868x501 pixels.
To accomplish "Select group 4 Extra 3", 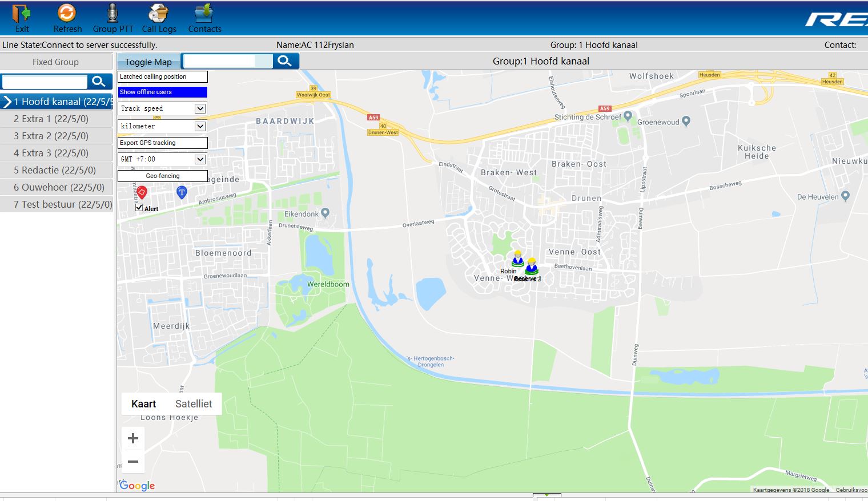I will pyautogui.click(x=57, y=153).
